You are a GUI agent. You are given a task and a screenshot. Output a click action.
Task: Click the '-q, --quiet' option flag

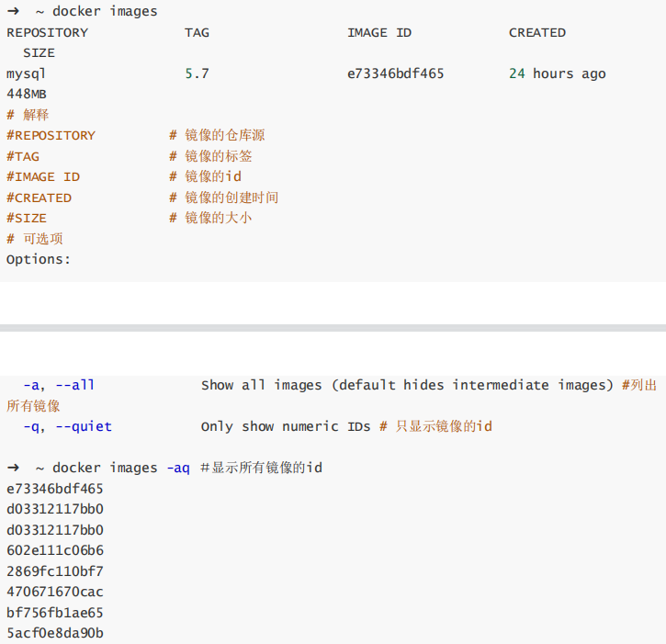click(68, 426)
